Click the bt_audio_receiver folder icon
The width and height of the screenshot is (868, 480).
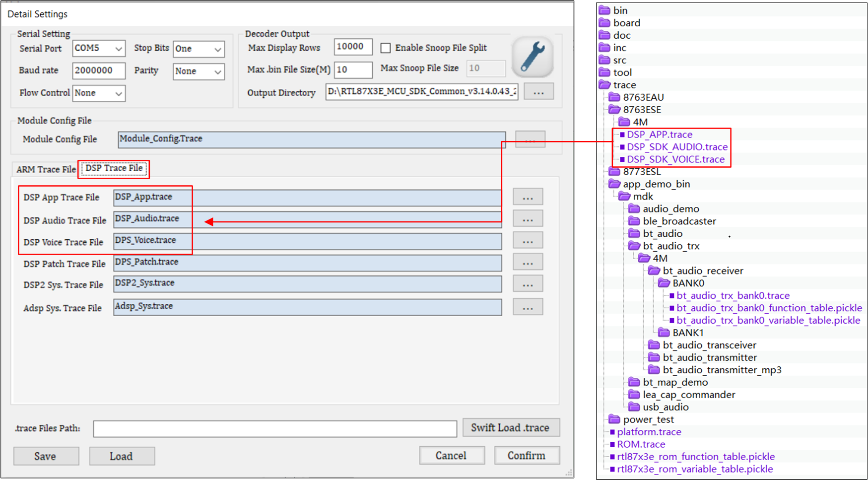click(x=654, y=271)
